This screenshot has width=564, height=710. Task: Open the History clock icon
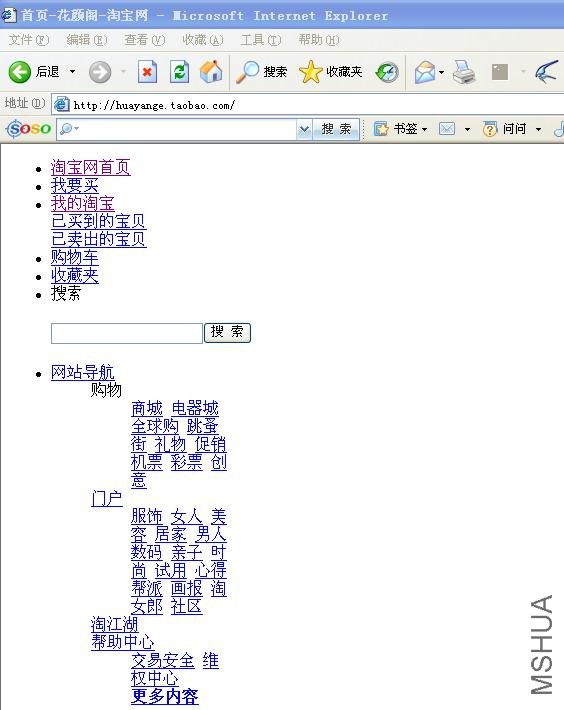click(x=387, y=72)
